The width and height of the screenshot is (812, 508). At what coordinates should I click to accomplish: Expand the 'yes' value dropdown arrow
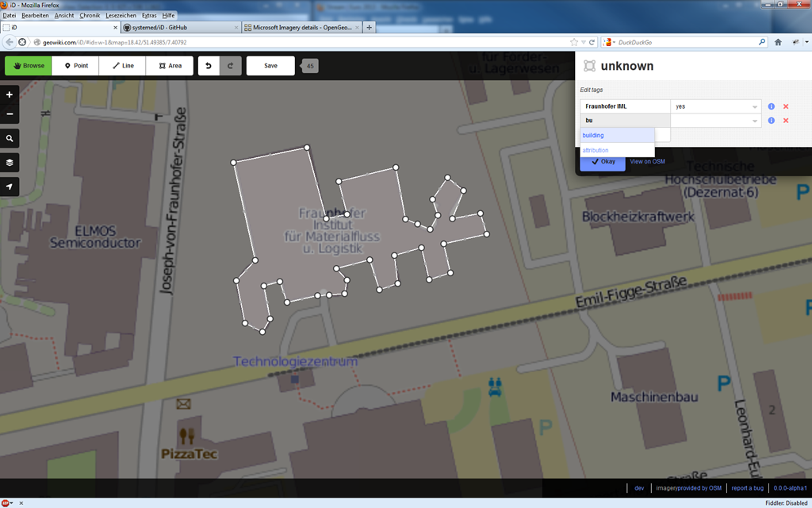click(755, 107)
